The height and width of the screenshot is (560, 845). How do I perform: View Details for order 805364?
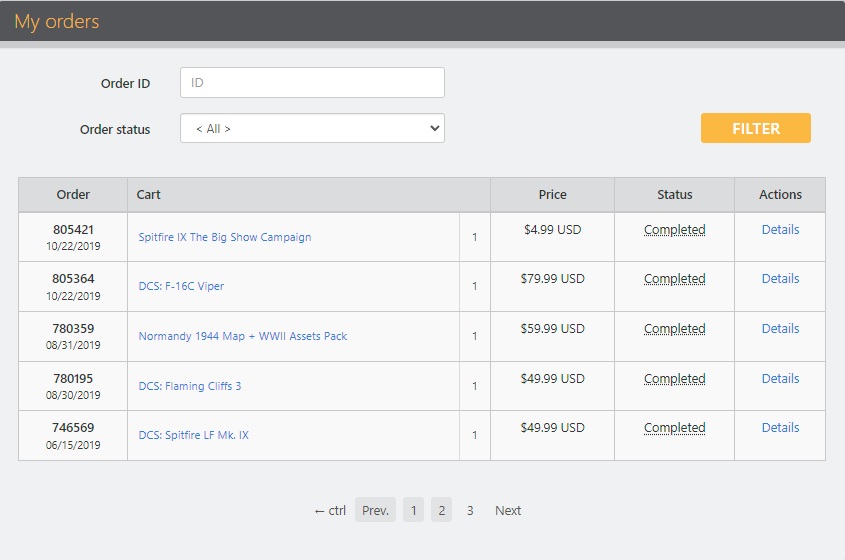tap(780, 279)
